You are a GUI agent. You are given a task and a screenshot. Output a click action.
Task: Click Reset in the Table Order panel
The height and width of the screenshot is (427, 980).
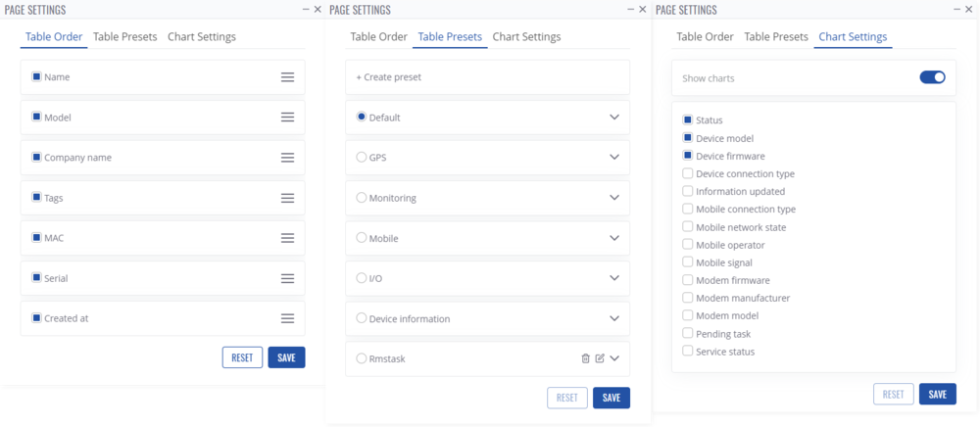click(242, 357)
